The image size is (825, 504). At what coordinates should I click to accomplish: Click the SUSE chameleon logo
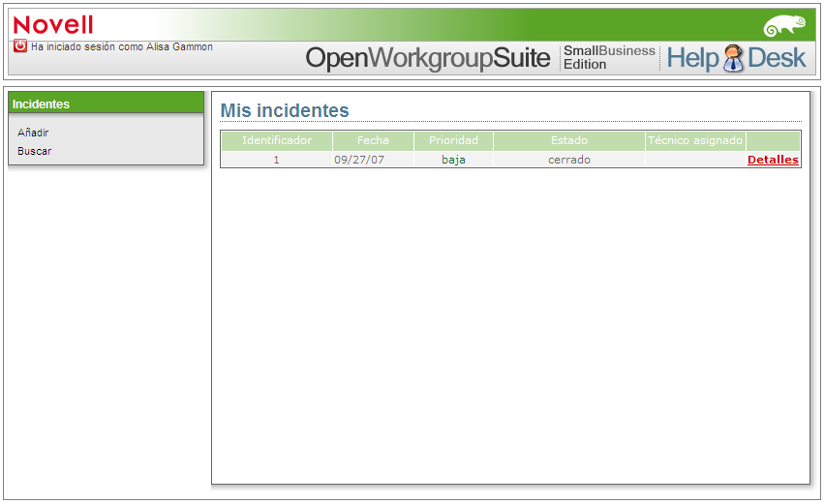tap(784, 25)
